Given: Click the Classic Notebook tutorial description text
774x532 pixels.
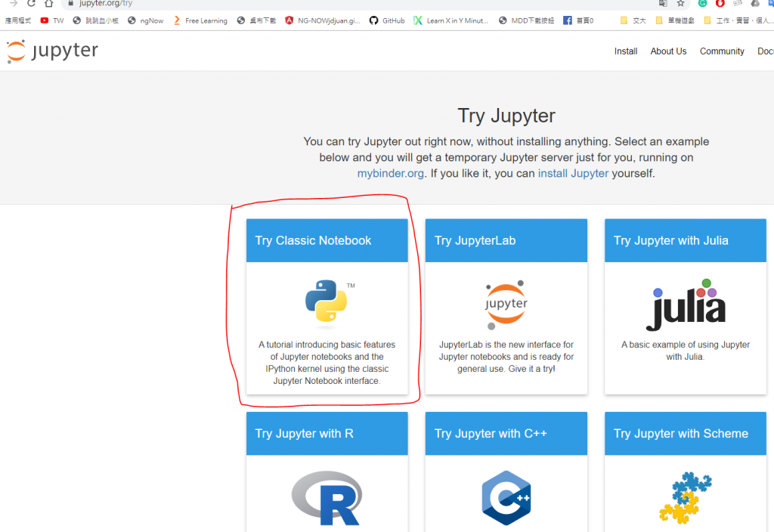Looking at the screenshot, I should pyautogui.click(x=327, y=363).
